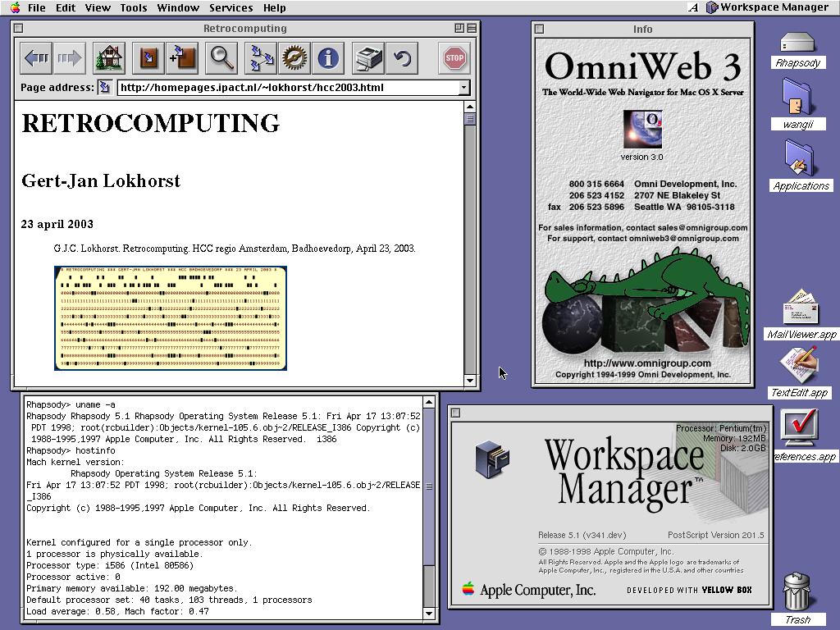Click the omniweb3@omnigroup.com support line

point(643,239)
